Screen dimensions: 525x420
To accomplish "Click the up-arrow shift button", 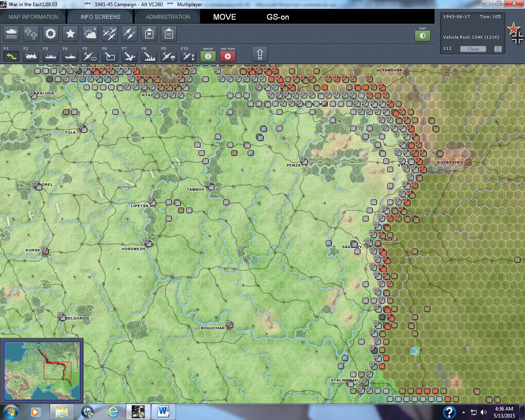I will (x=260, y=54).
